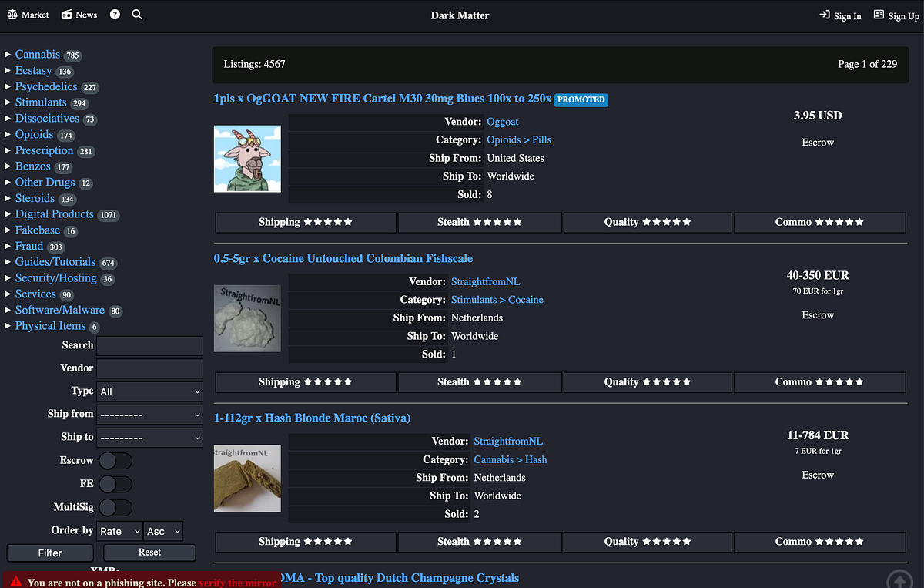Image resolution: width=924 pixels, height=588 pixels.
Task: Open the Software/Malware category
Action: (59, 311)
